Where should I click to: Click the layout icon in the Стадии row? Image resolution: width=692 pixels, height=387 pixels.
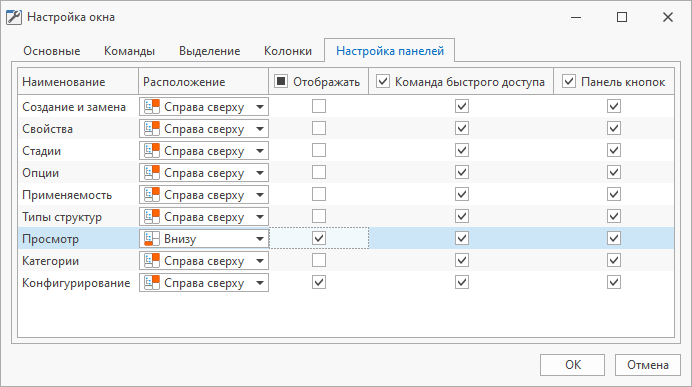coord(152,151)
